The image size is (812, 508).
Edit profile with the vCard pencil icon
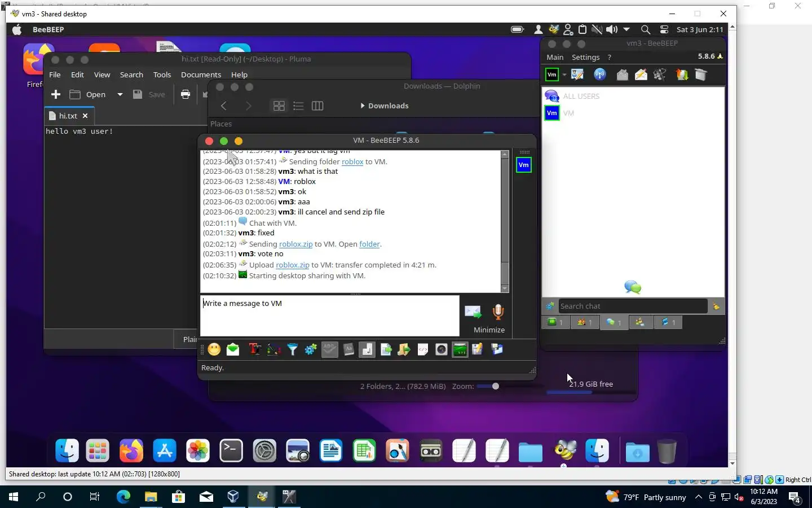pyautogui.click(x=577, y=75)
